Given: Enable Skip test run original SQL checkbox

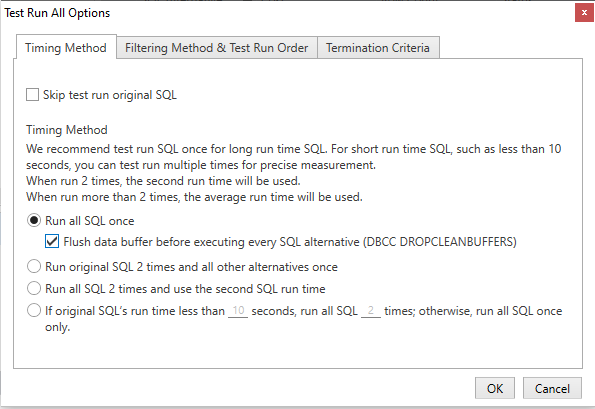Looking at the screenshot, I should point(32,94).
